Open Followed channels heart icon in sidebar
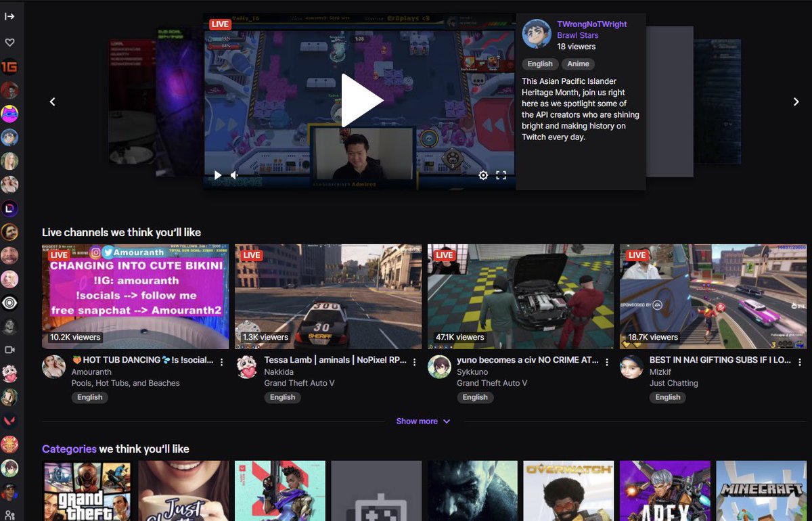 click(x=9, y=43)
